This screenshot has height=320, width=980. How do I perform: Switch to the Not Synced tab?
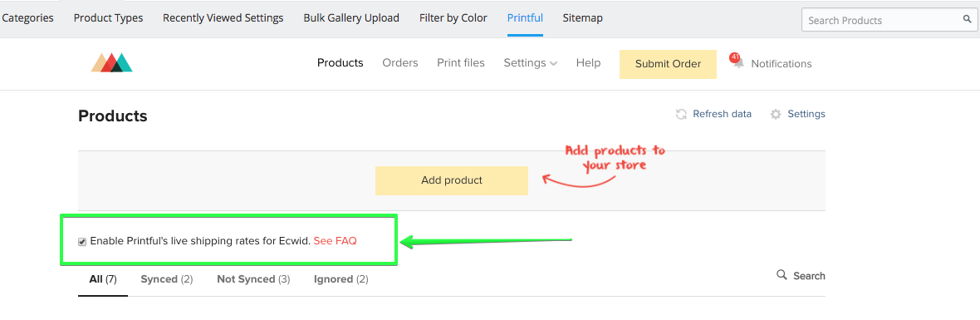coord(253,279)
